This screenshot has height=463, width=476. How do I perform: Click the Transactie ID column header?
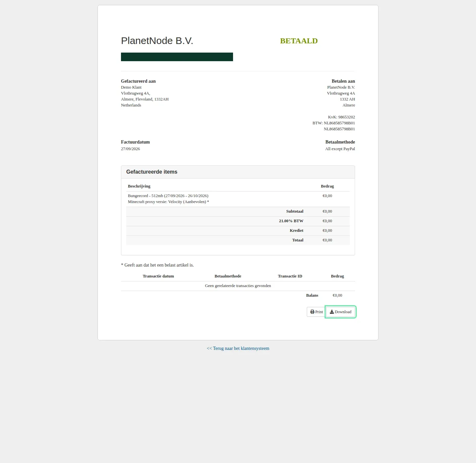(x=290, y=276)
